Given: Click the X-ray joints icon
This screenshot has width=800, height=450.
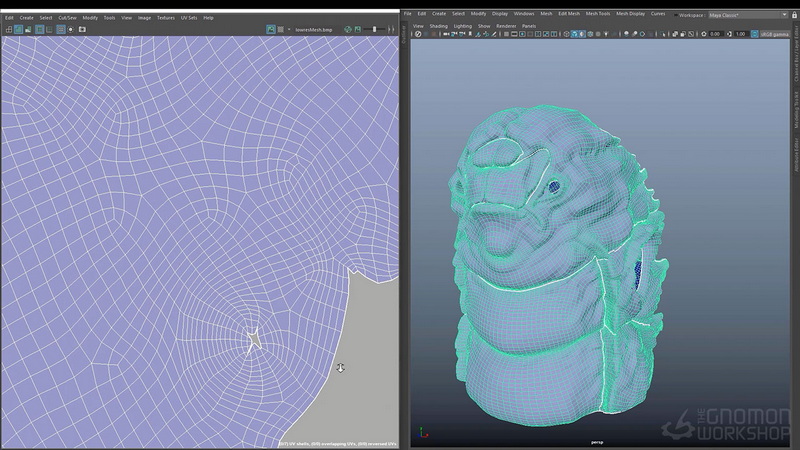Looking at the screenshot, I should point(691,34).
